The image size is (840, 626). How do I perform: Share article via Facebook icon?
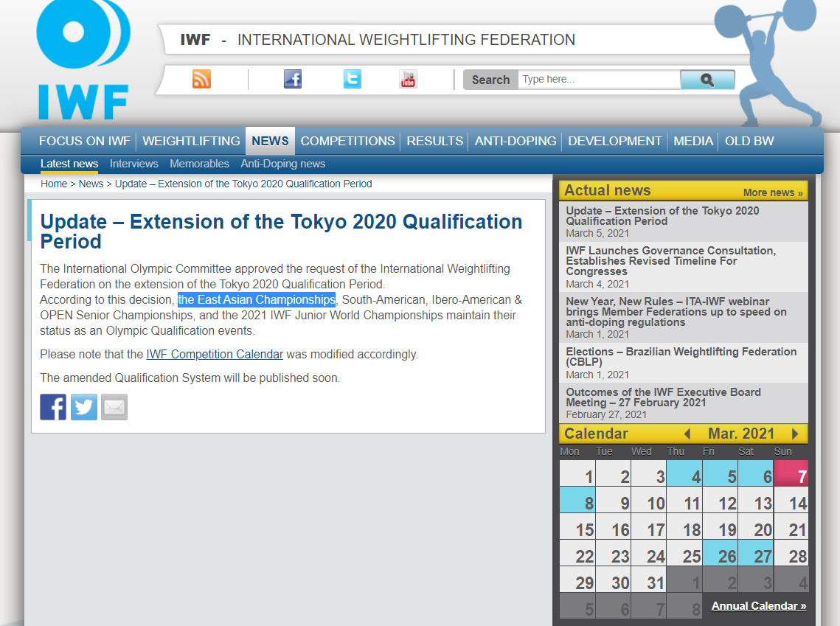53,407
